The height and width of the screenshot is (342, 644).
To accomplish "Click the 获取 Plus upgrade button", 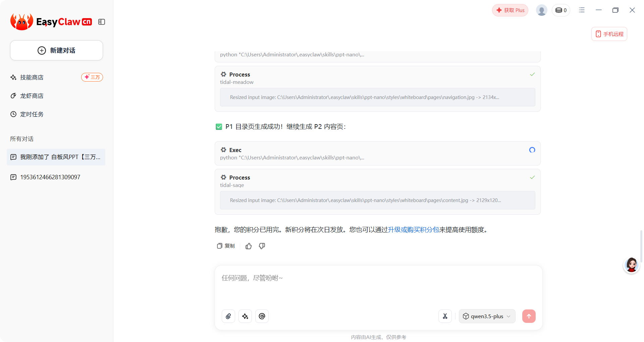I will (510, 10).
